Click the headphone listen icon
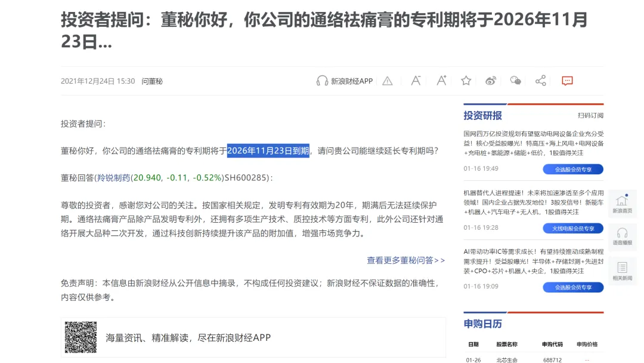Viewport: 644px width, 363px height. (x=322, y=81)
